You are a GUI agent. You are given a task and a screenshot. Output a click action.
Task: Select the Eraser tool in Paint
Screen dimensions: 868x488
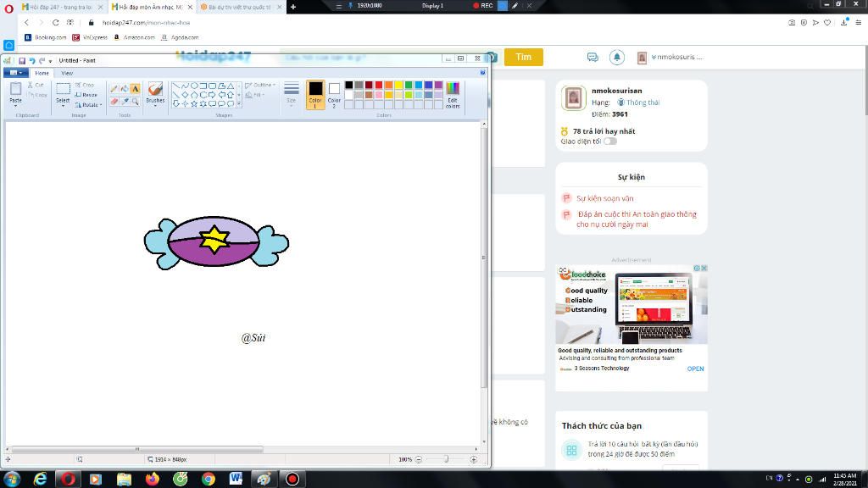click(x=114, y=102)
